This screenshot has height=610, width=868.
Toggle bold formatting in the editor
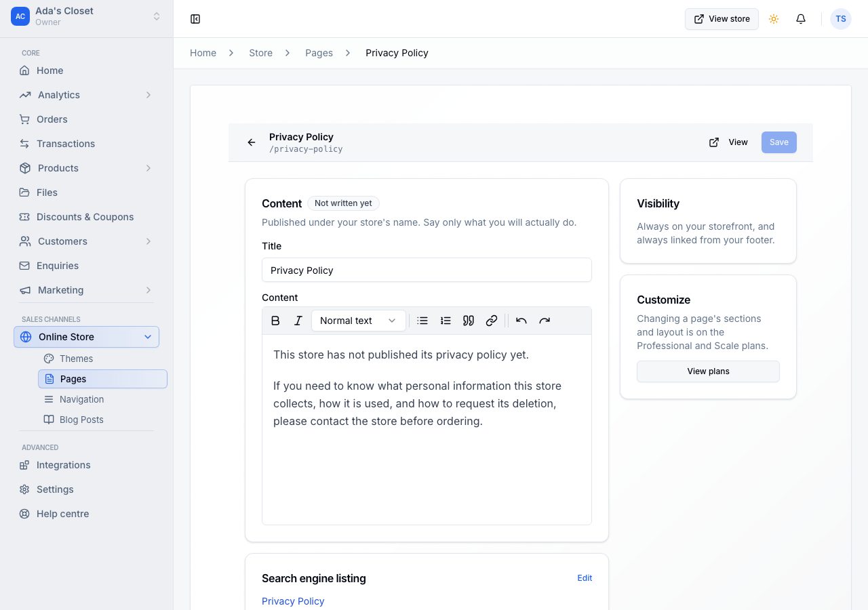coord(275,321)
